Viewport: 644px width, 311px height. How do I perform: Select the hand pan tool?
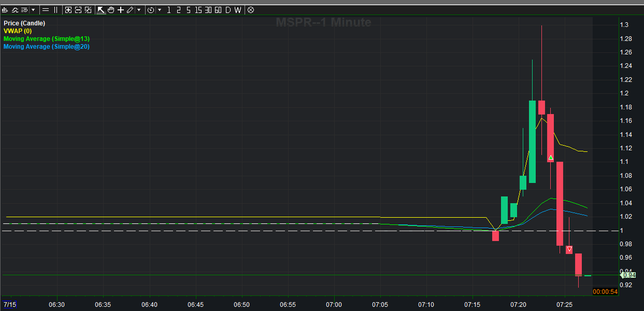(111, 10)
